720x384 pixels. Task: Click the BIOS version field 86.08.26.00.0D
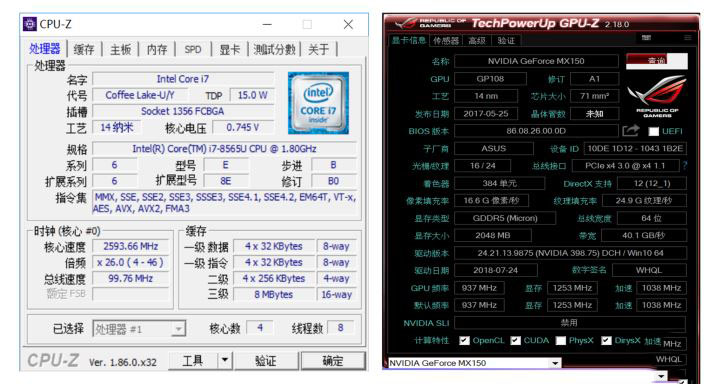[x=536, y=131]
